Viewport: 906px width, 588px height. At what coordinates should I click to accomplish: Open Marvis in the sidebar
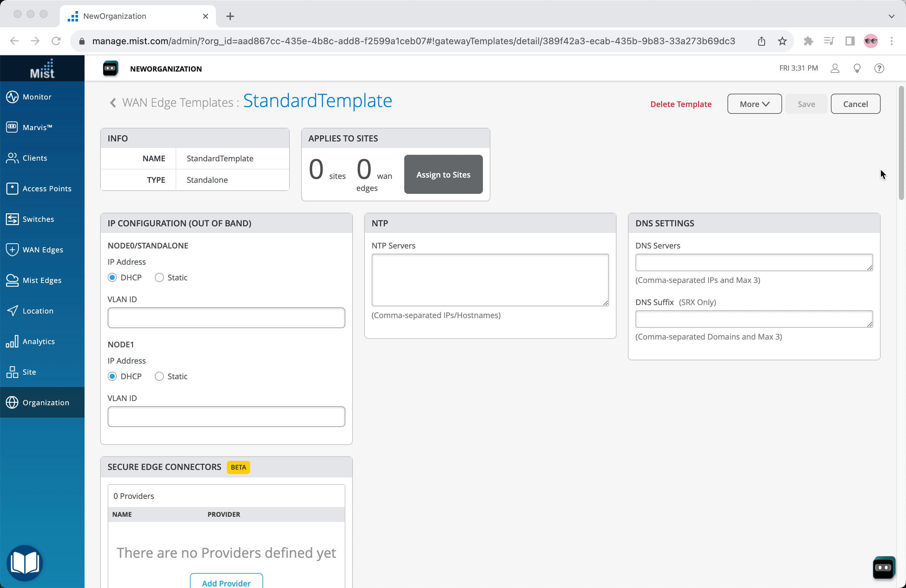(37, 127)
